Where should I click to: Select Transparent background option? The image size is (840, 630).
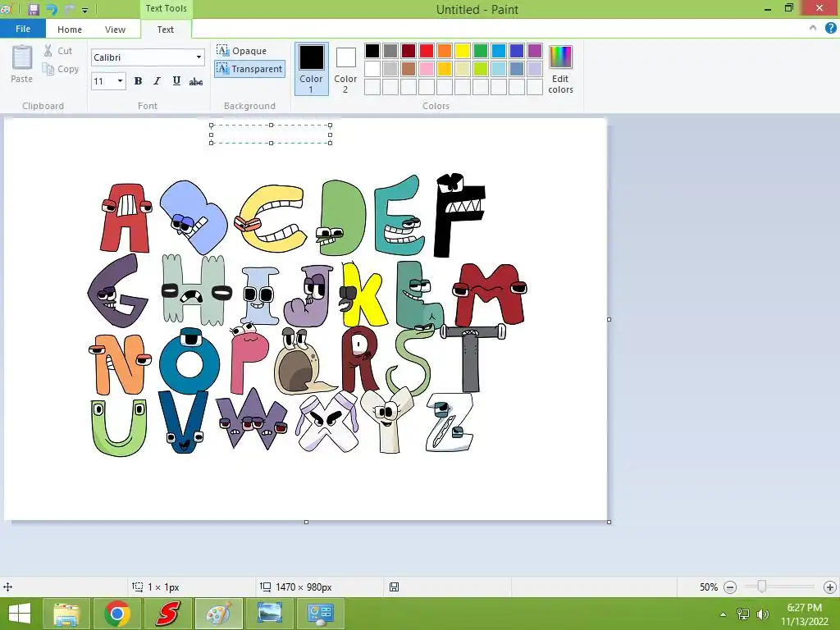(x=249, y=69)
